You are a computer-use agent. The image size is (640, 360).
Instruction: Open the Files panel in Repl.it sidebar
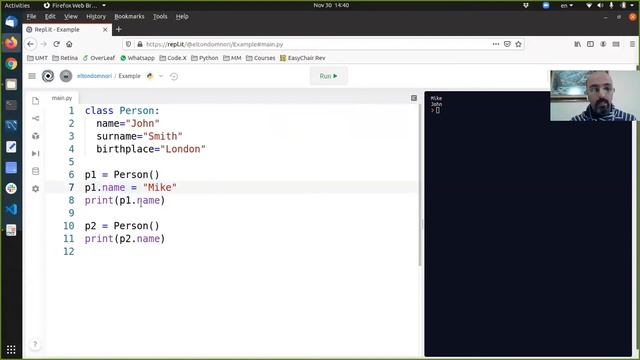tap(36, 101)
